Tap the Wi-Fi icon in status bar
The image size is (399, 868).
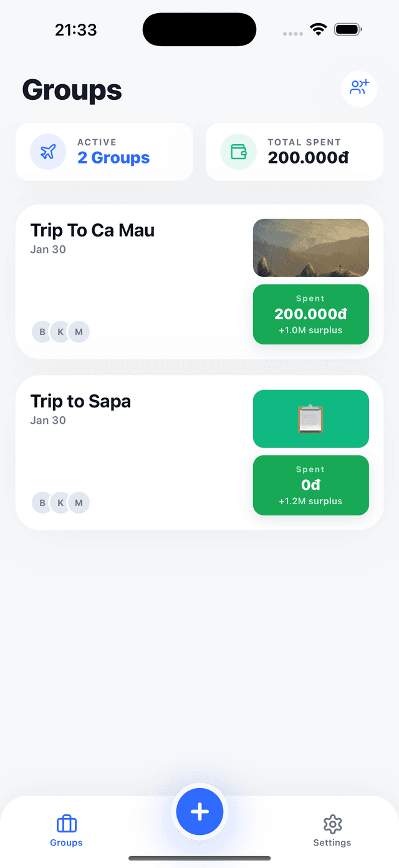(x=319, y=29)
